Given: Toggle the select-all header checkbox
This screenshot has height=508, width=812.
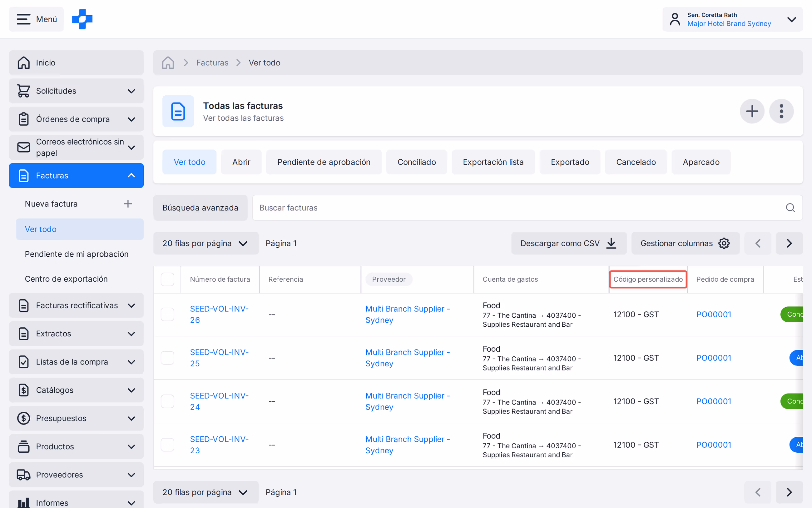Looking at the screenshot, I should point(167,279).
